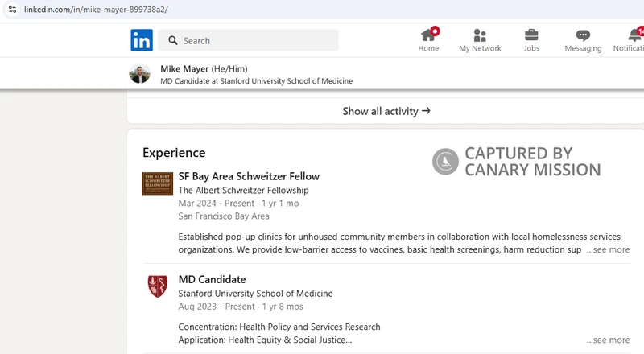Image resolution: width=644 pixels, height=354 pixels.
Task: Click 'Concentration: Health Policy and Services Research' text
Action: [279, 327]
